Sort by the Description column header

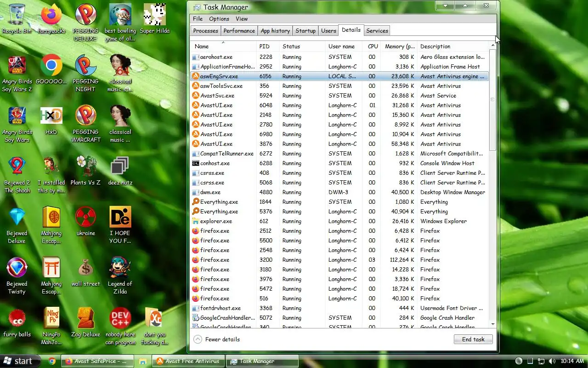click(453, 46)
